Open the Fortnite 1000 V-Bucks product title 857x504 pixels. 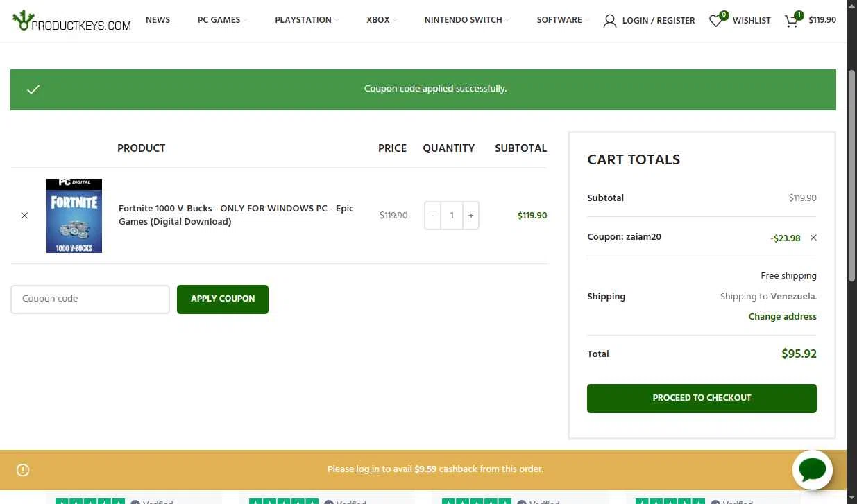(236, 215)
